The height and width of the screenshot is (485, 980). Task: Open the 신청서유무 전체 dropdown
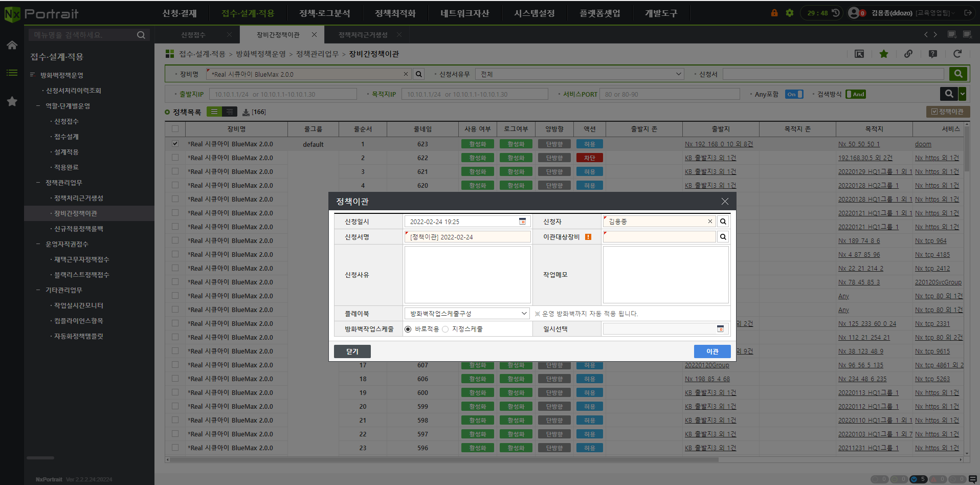(x=580, y=74)
